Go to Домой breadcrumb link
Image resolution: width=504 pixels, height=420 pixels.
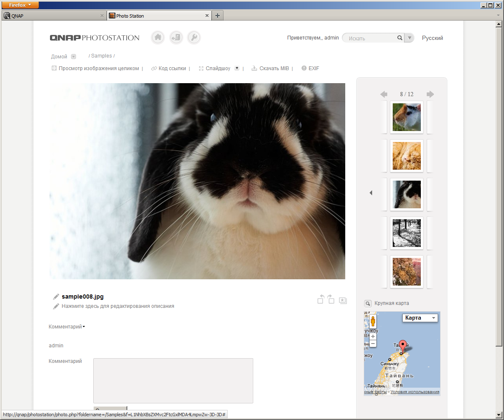59,57
